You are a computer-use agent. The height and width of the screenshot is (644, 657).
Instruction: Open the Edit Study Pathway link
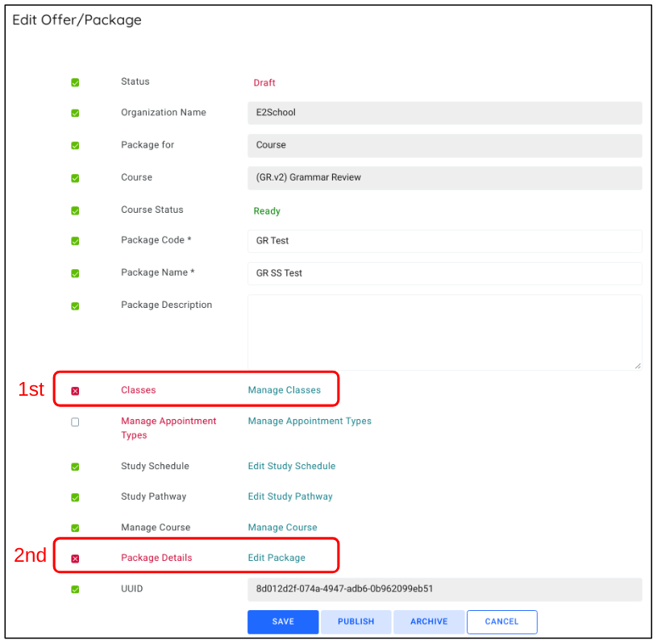tap(289, 497)
